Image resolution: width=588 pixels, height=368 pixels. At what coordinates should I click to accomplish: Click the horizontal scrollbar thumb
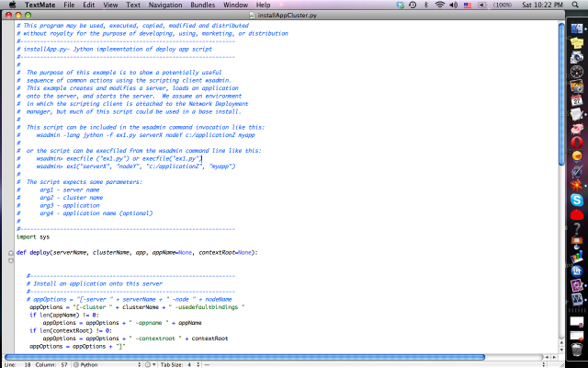[x=244, y=357]
